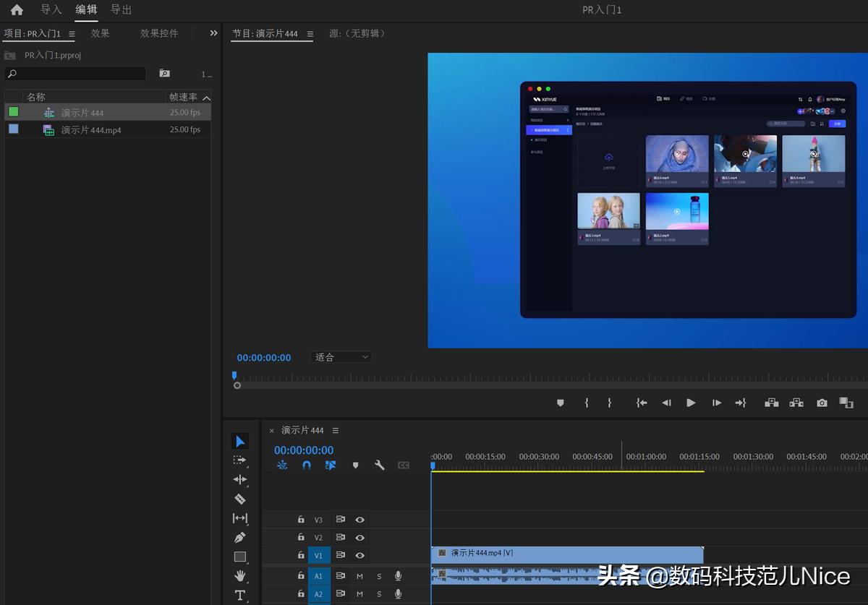Screen dimensions: 868x605
Task: Select the Pen tool in the timeline toolbar
Action: click(240, 537)
